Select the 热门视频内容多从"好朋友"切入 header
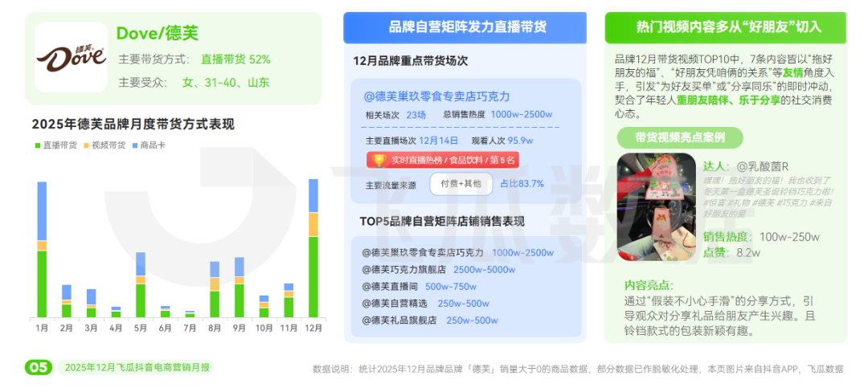 point(725,27)
